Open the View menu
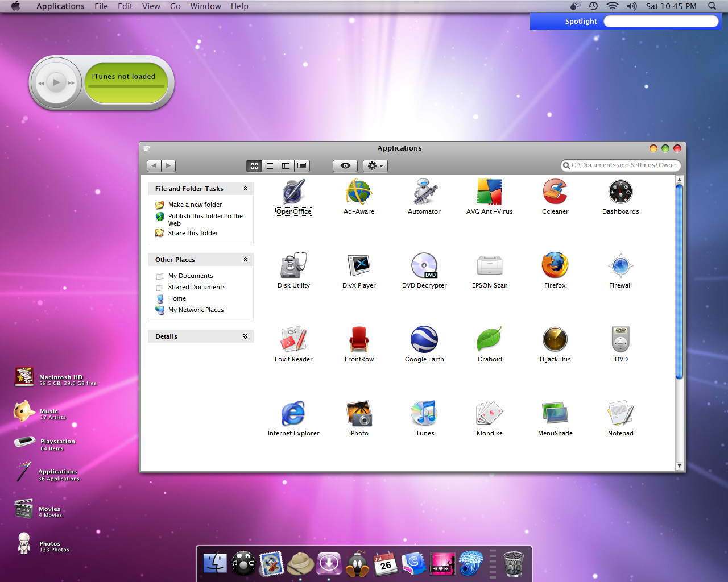 151,6
